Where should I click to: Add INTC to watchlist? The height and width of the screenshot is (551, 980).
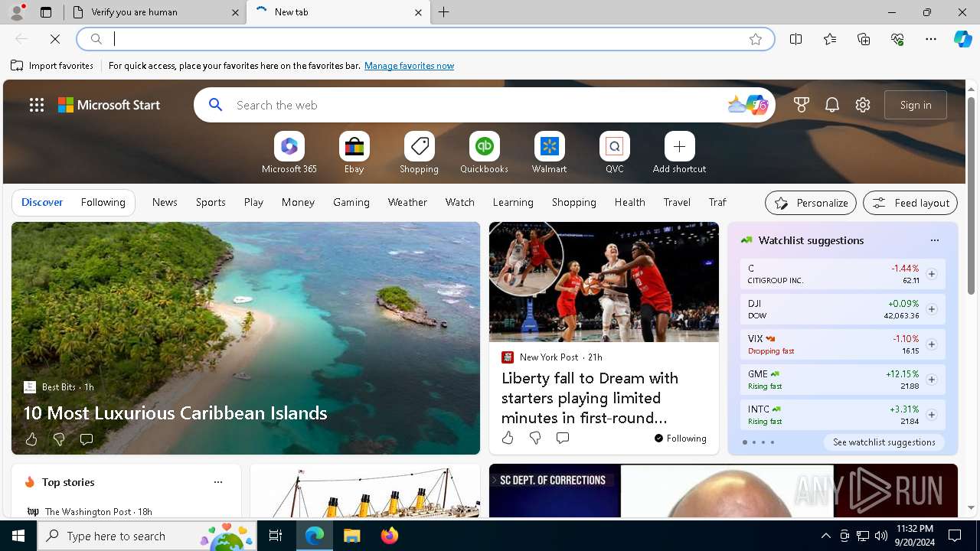click(931, 415)
